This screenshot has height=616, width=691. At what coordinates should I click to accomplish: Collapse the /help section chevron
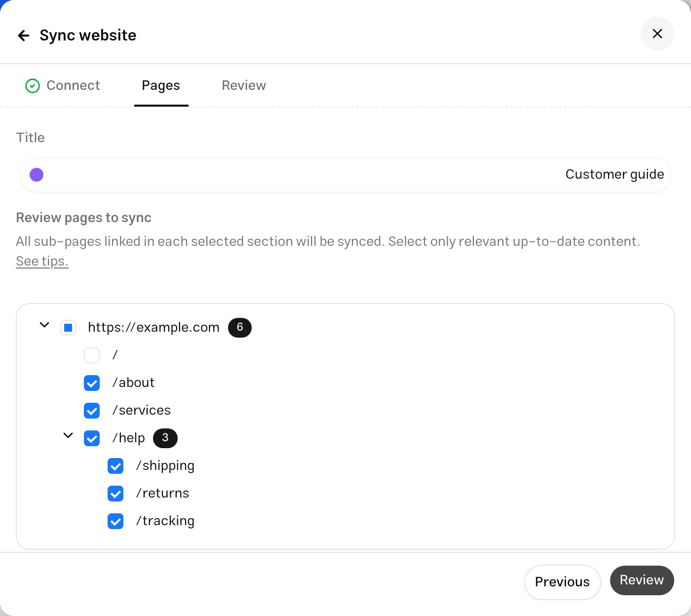(x=68, y=435)
